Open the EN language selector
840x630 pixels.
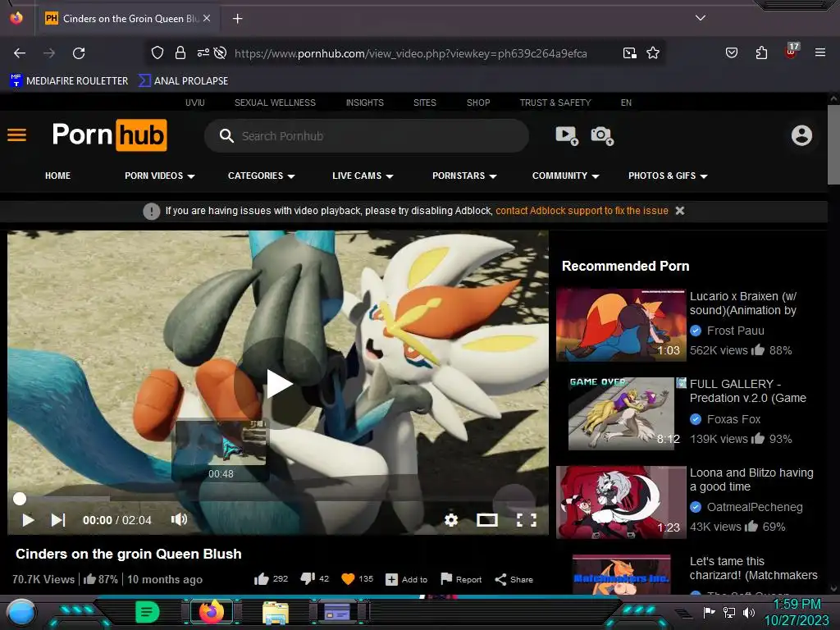pyautogui.click(x=626, y=103)
